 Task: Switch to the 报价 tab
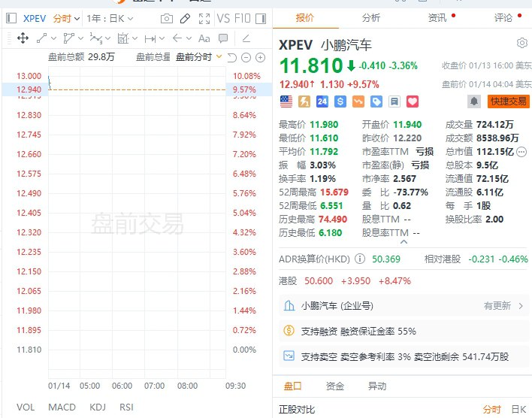[305, 17]
